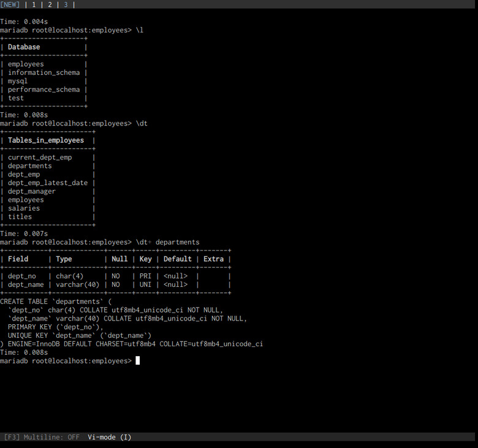The height and width of the screenshot is (448, 478).
Task: Click the 'PRIMARY KEY (`dept_no`)' line
Action: point(56,327)
